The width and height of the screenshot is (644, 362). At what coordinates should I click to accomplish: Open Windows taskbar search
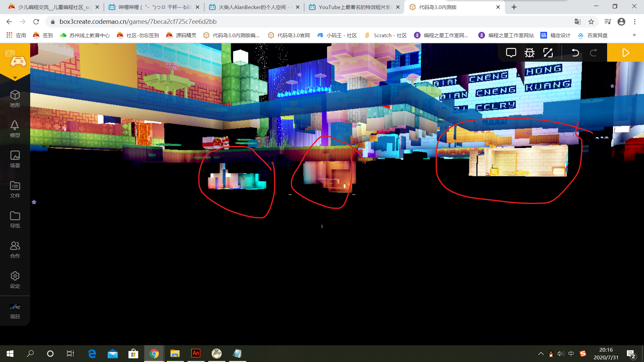click(30, 354)
